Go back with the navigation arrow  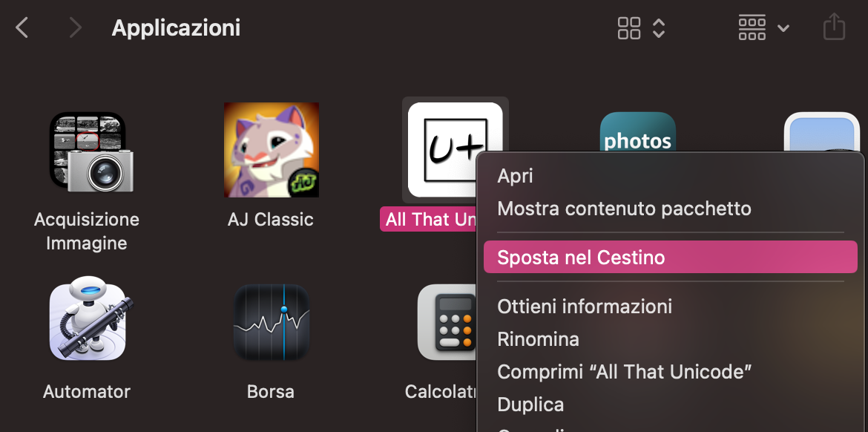[22, 27]
